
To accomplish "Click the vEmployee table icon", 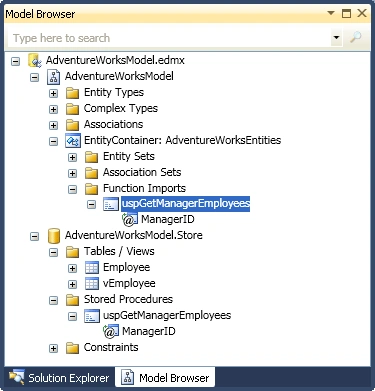I will pos(92,284).
